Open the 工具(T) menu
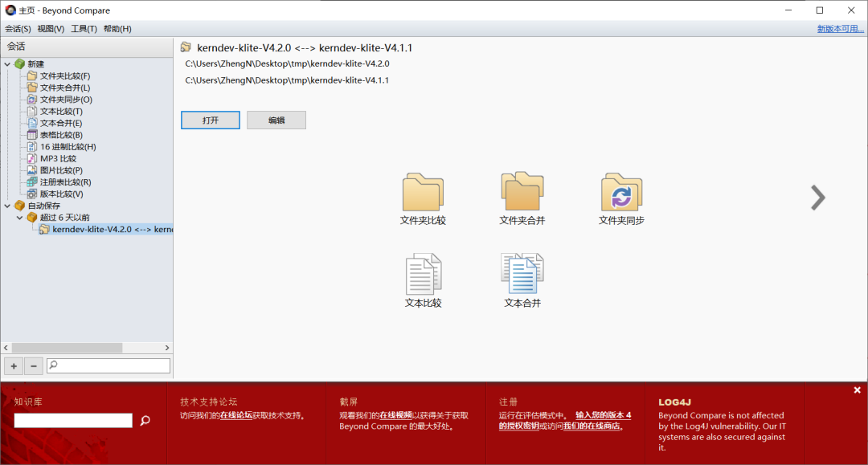 tap(84, 29)
